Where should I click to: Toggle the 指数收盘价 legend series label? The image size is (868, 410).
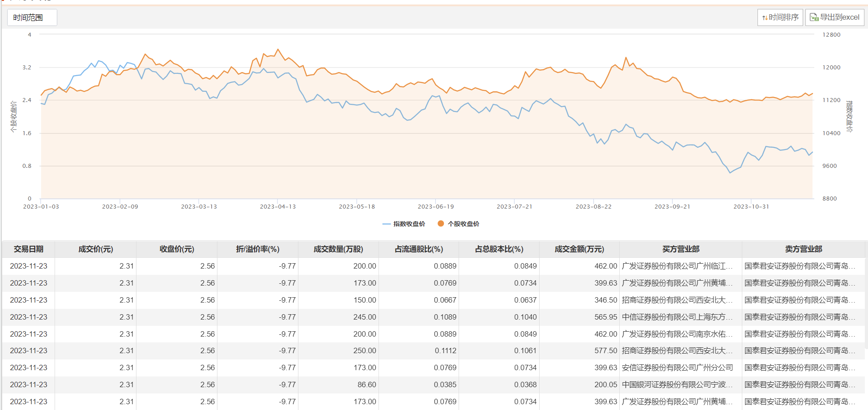[409, 224]
